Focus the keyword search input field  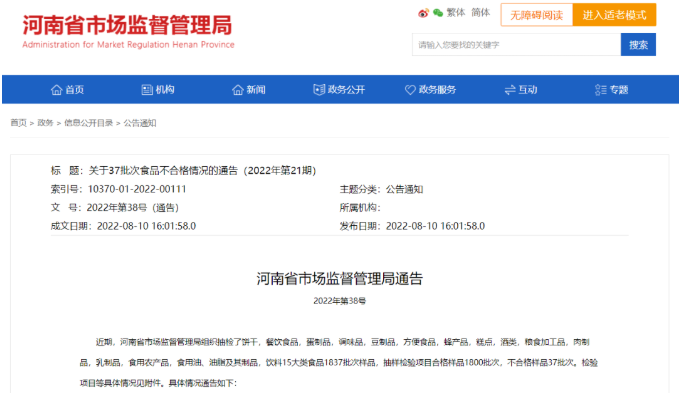(516, 44)
